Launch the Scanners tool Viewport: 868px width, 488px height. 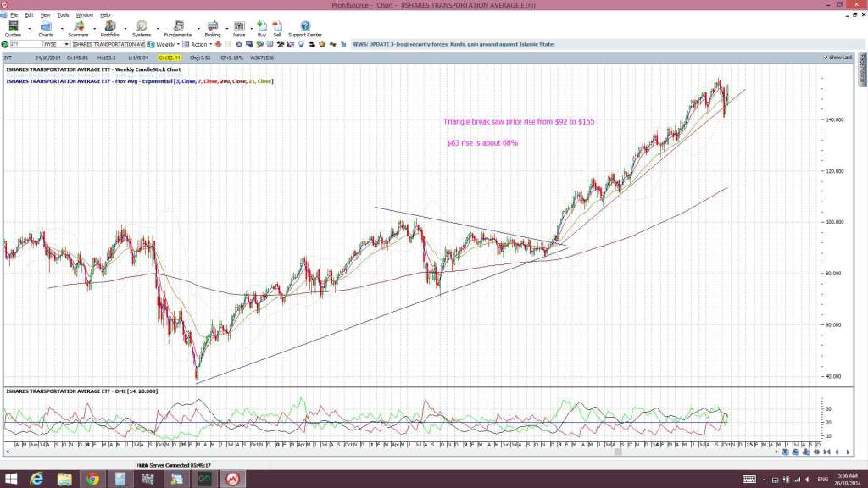point(78,29)
